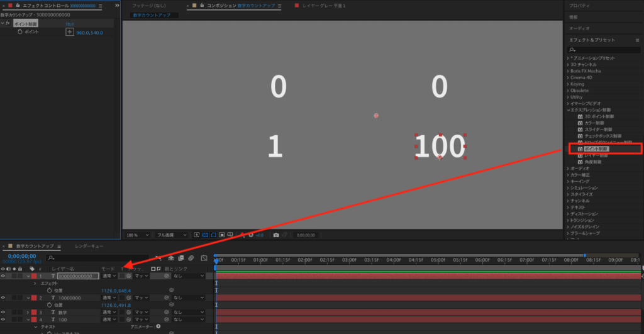This screenshot has width=644, height=334.
Task: Click the Animator add arrow button
Action: point(158,326)
